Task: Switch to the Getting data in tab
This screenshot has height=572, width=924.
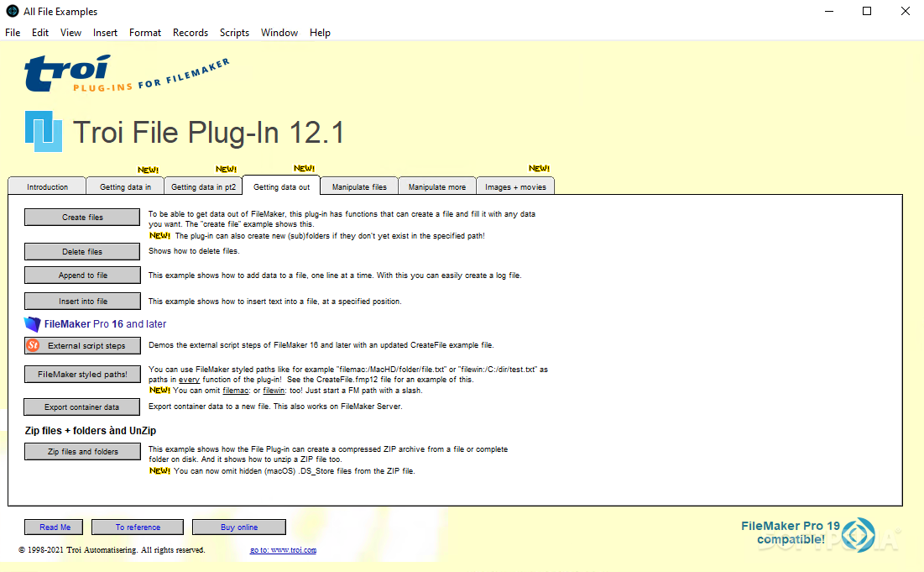Action: tap(125, 186)
